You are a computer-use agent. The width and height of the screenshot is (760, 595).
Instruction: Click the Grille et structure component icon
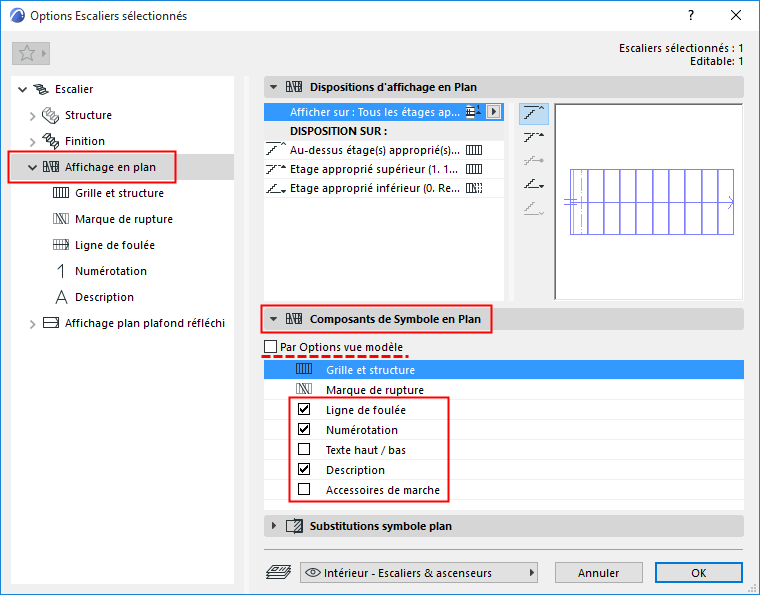304,370
